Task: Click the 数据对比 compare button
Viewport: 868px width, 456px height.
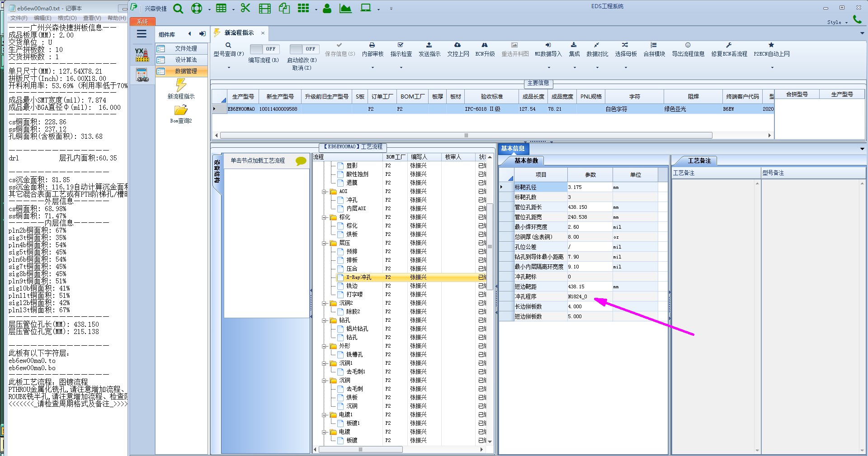Action: coord(597,49)
